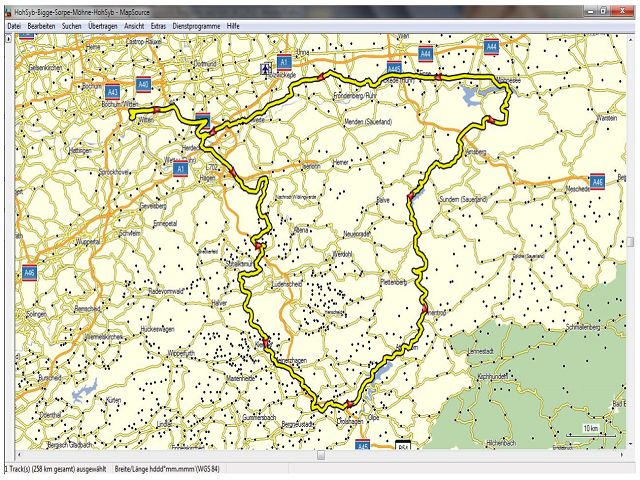Image resolution: width=640 pixels, height=480 pixels.
Task: Click the red route arrow north of Fröndenberg
Action: (321, 77)
